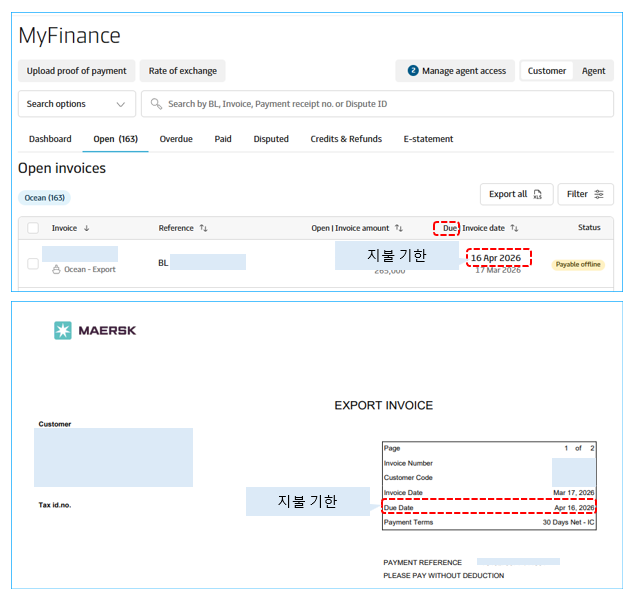Open Manage agent access
This screenshot has width=631, height=605.
point(455,71)
